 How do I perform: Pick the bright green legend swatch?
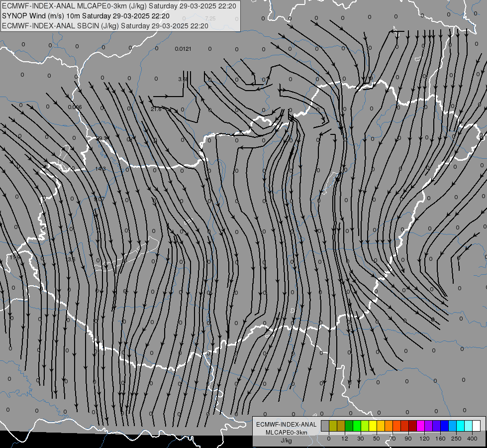[x=357, y=426]
